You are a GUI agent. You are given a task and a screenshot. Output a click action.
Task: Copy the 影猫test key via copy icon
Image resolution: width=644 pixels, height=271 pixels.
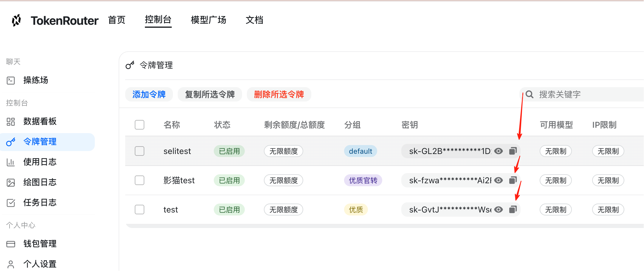click(x=513, y=180)
